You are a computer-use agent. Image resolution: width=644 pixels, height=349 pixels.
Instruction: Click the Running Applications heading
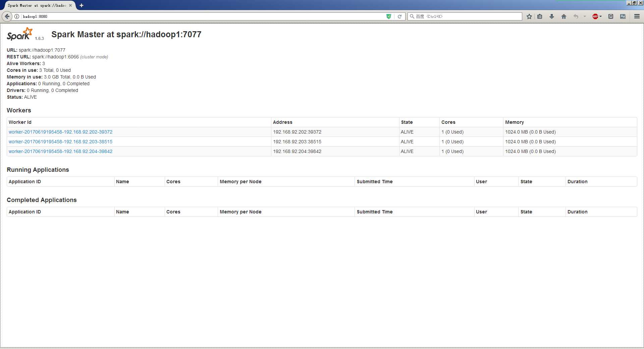pos(38,170)
